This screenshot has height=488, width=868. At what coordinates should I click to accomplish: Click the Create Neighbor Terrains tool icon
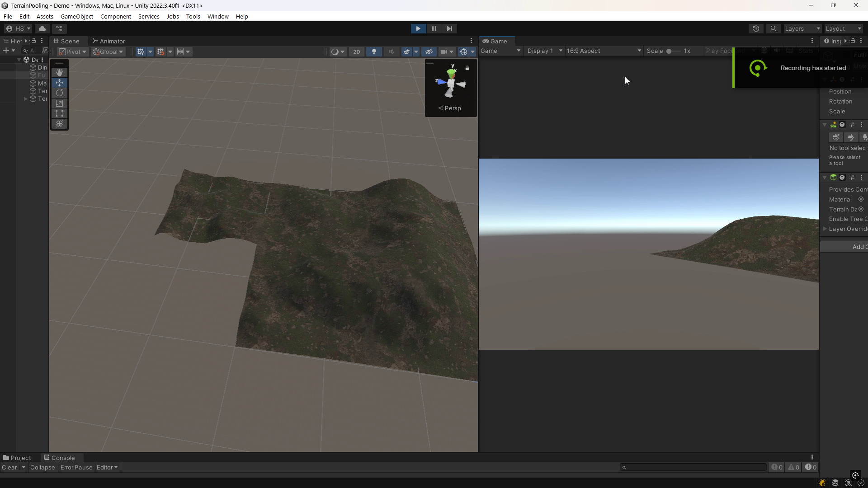836,137
